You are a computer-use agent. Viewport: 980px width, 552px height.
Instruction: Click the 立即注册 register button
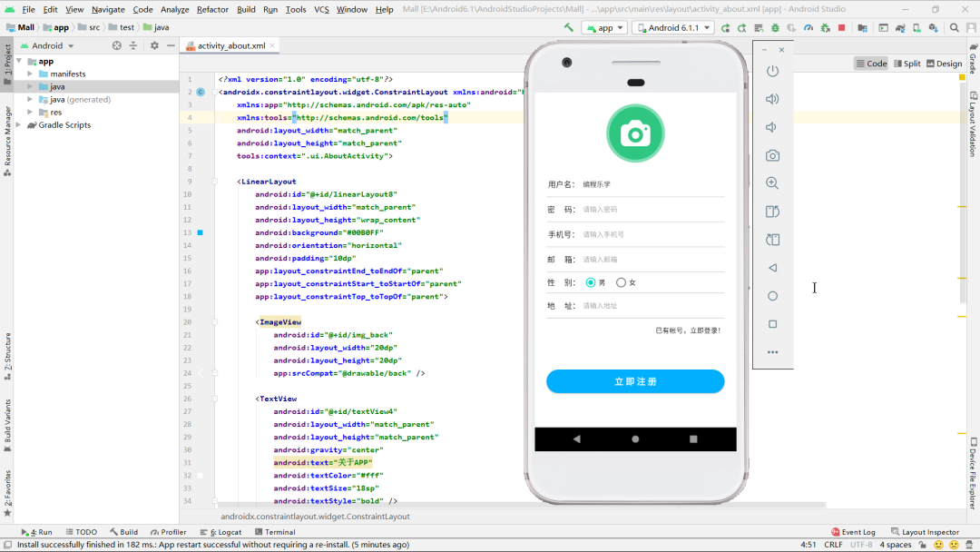[x=635, y=381]
